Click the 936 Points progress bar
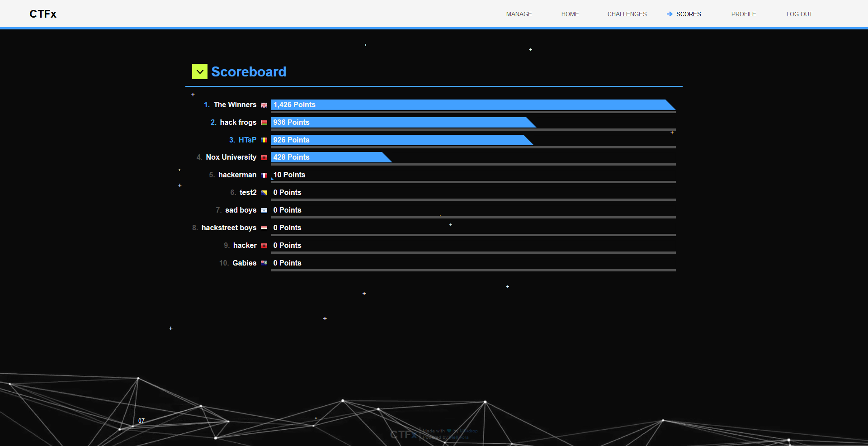The width and height of the screenshot is (868, 446). click(x=404, y=123)
